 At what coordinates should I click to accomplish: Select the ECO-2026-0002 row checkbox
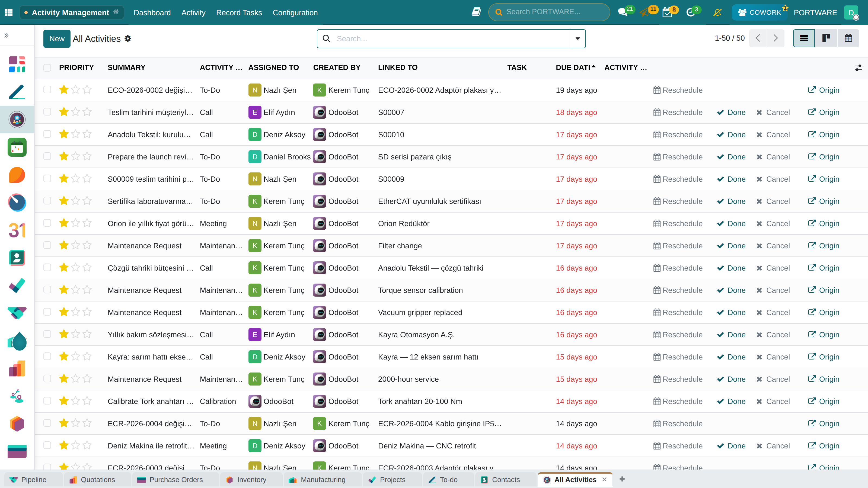[x=47, y=89]
